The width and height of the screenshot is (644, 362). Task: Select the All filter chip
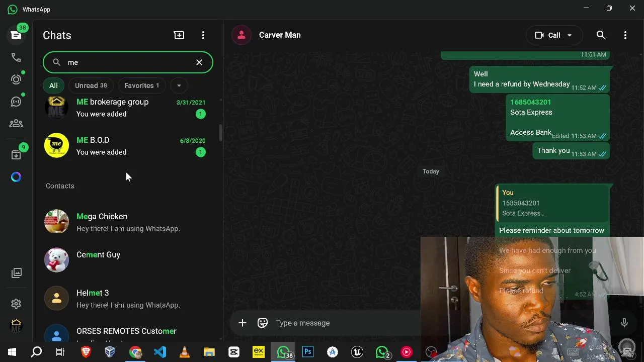point(53,85)
